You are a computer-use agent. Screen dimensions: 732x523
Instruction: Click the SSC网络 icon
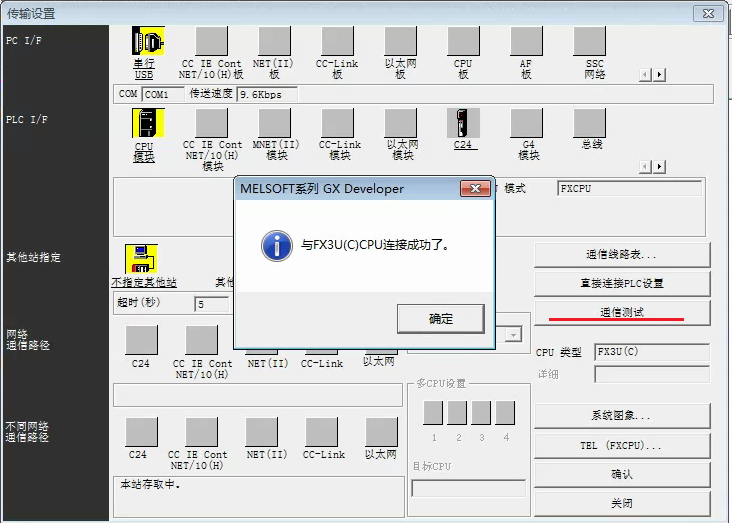point(590,41)
